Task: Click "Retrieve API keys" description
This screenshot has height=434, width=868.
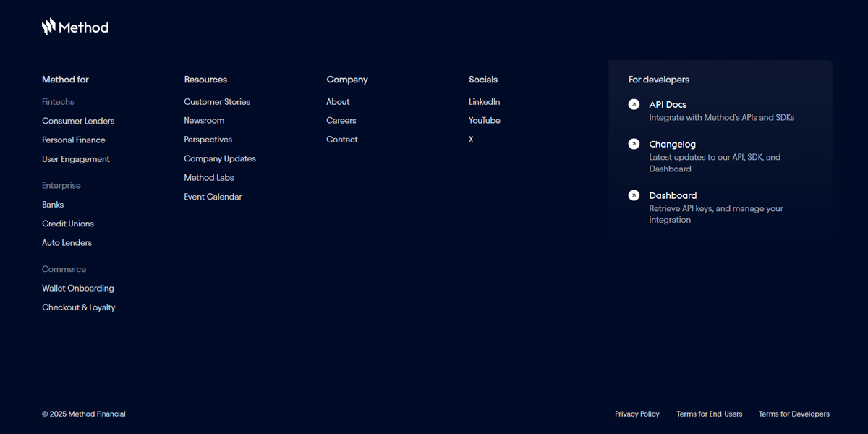Action: click(716, 214)
